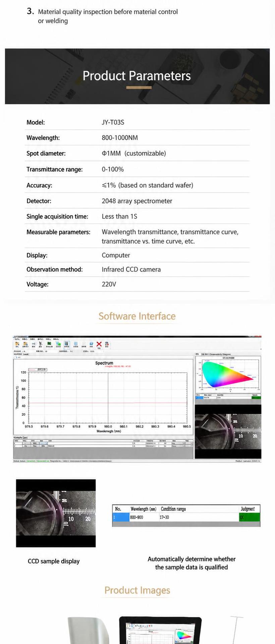
Task: Click the JY-T03S model value
Action: click(x=113, y=122)
